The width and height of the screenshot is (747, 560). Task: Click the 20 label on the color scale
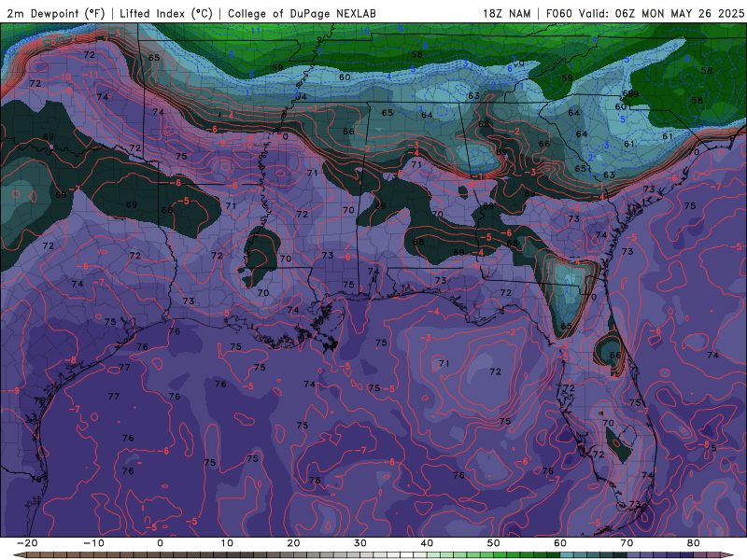pyautogui.click(x=293, y=543)
